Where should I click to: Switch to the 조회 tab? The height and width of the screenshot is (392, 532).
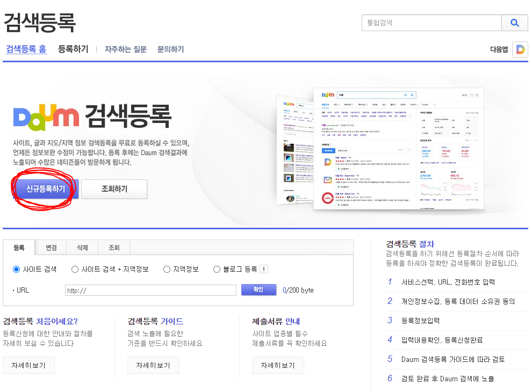point(114,248)
